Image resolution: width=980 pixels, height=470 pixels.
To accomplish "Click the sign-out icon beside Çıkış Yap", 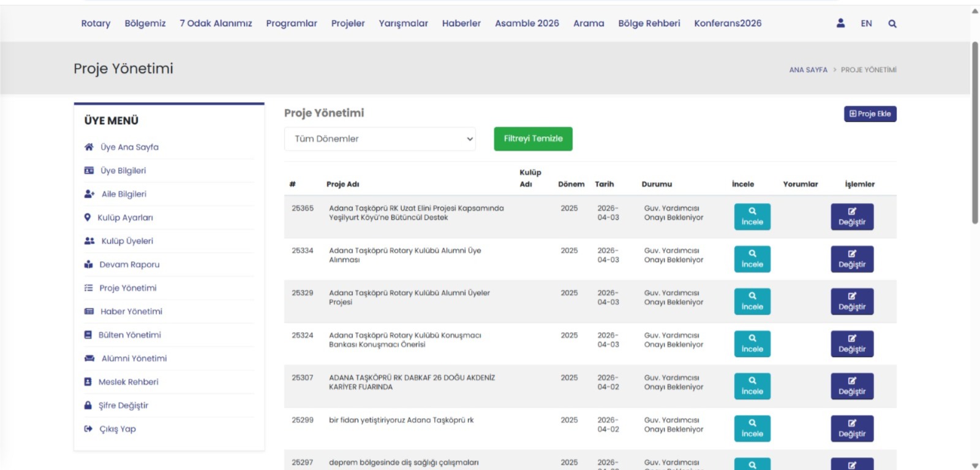I will coord(88,429).
